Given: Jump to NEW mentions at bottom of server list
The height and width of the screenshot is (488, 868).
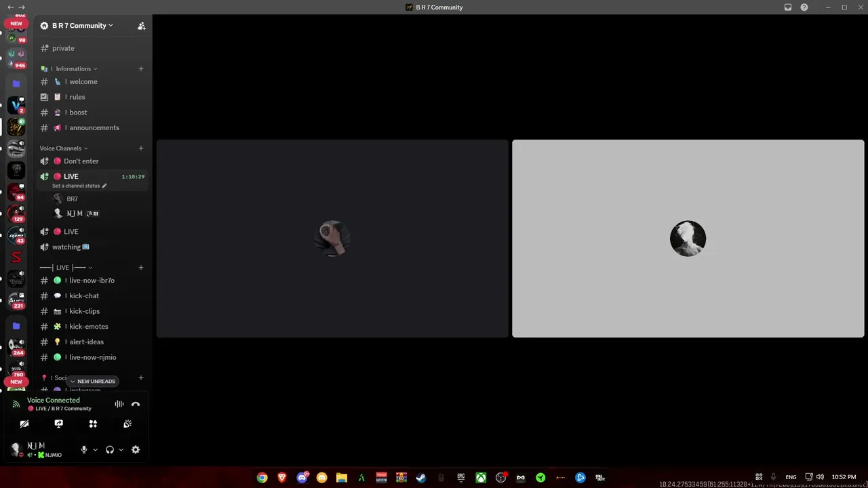Looking at the screenshot, I should (16, 382).
